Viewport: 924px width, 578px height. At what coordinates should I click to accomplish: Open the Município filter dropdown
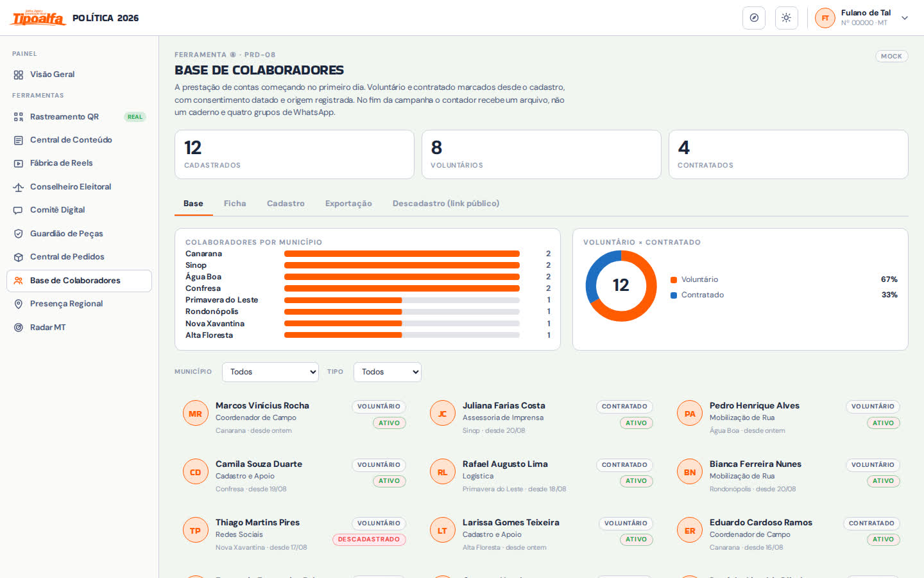point(270,372)
